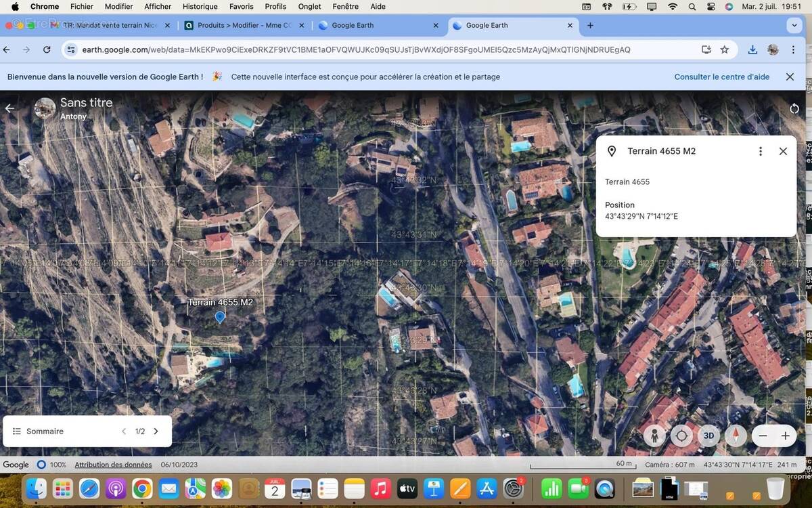Click Consulter le centre d'aide link

click(x=721, y=77)
